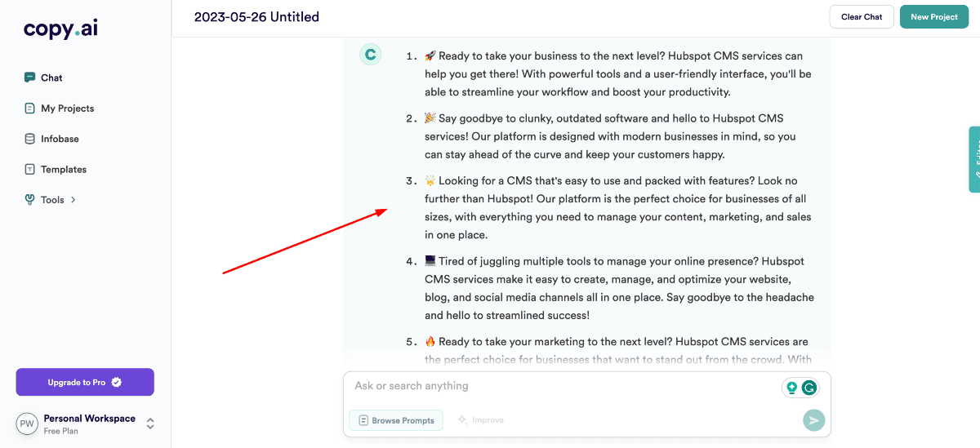This screenshot has width=980, height=448.
Task: Send the message with arrow button
Action: click(813, 420)
